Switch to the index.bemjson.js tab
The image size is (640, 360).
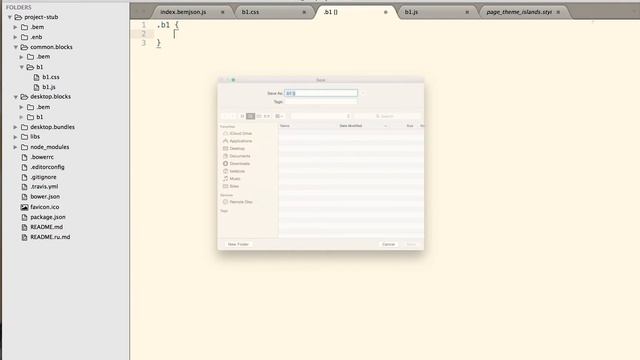point(183,12)
